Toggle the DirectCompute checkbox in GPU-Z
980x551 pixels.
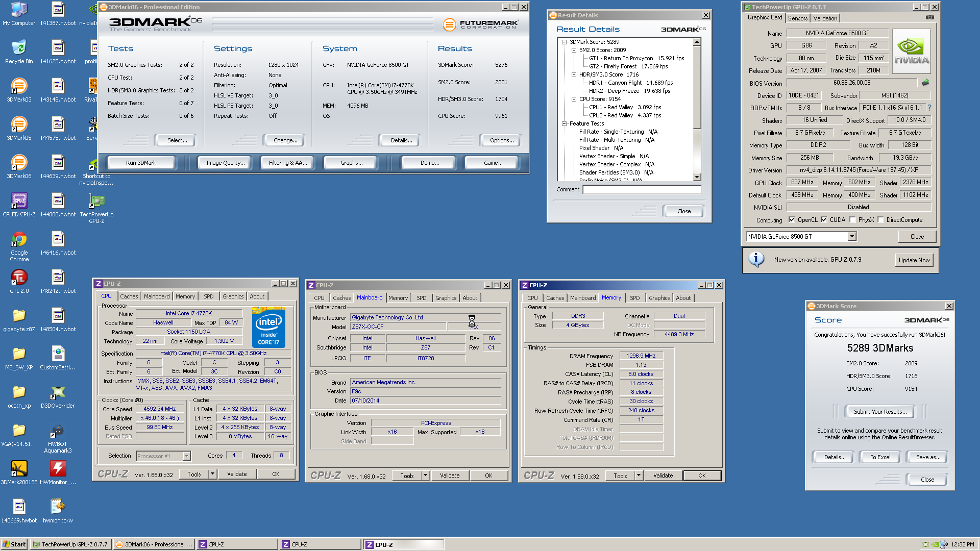click(880, 220)
